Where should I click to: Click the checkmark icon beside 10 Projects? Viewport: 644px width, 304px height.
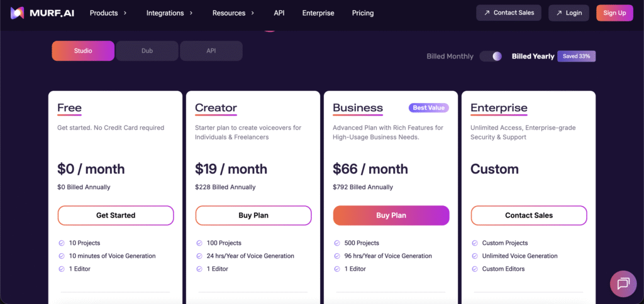[61, 243]
